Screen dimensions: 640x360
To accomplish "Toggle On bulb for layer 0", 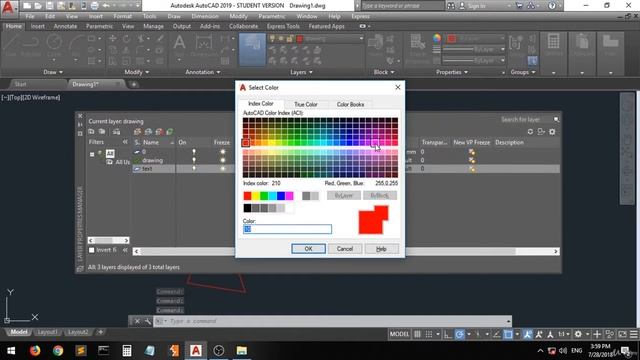I will pos(194,152).
